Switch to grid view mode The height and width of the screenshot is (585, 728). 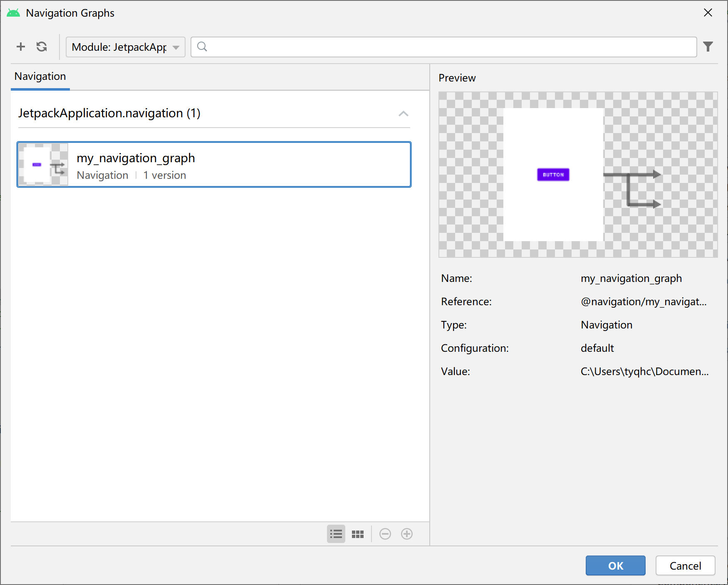pos(358,534)
